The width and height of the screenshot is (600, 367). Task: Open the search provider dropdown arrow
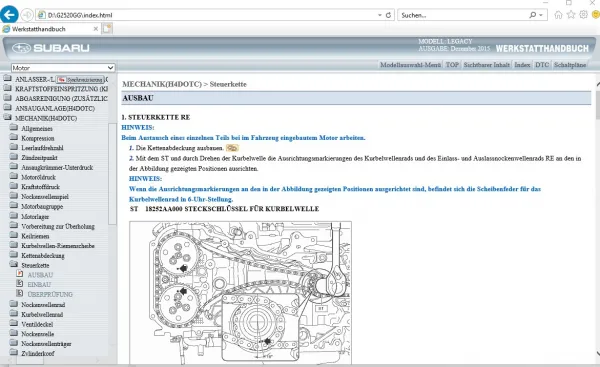(x=541, y=15)
